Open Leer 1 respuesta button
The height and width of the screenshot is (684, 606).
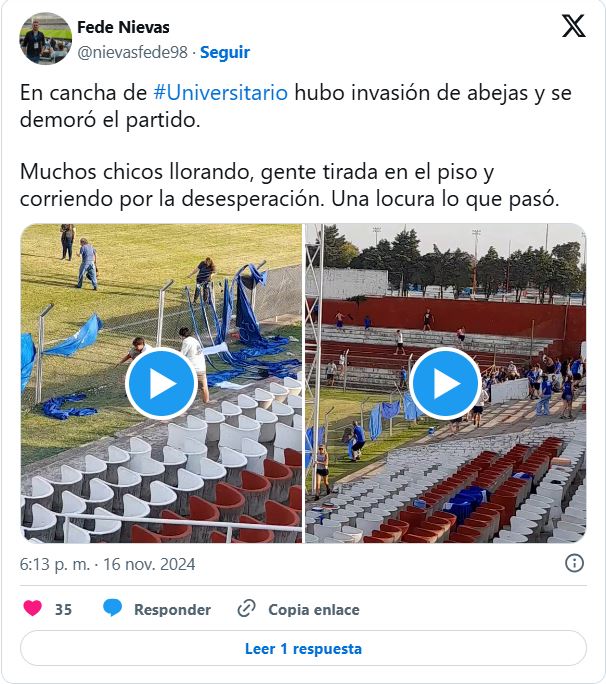[303, 648]
